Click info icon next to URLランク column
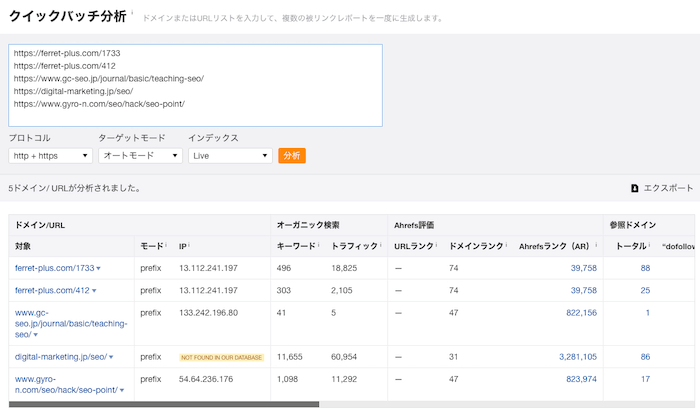This screenshot has height=420, width=700. 436,244
